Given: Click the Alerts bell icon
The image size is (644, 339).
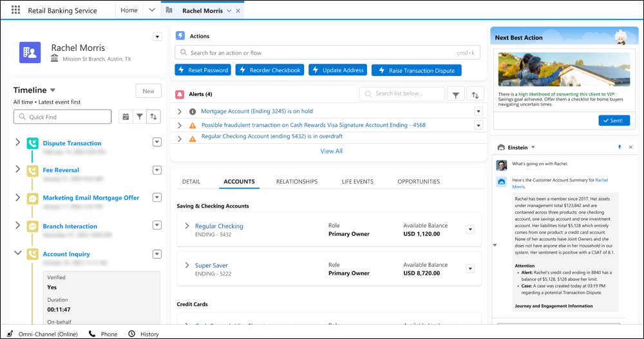Looking at the screenshot, I should (180, 94).
